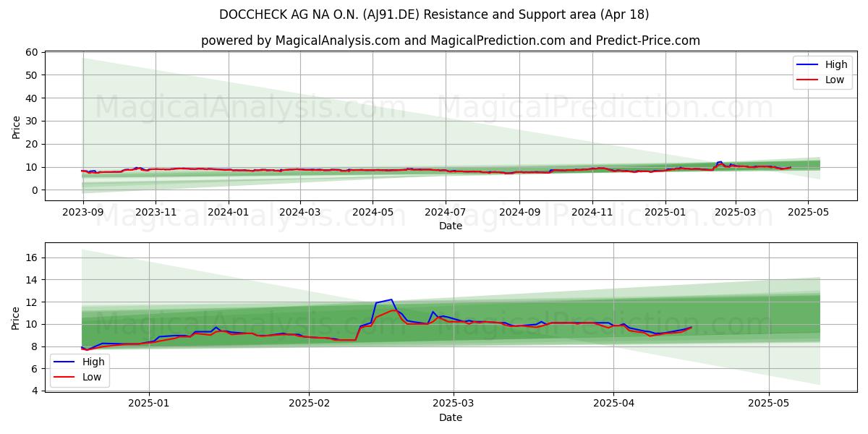Click the '8' price tick label

coord(35,346)
